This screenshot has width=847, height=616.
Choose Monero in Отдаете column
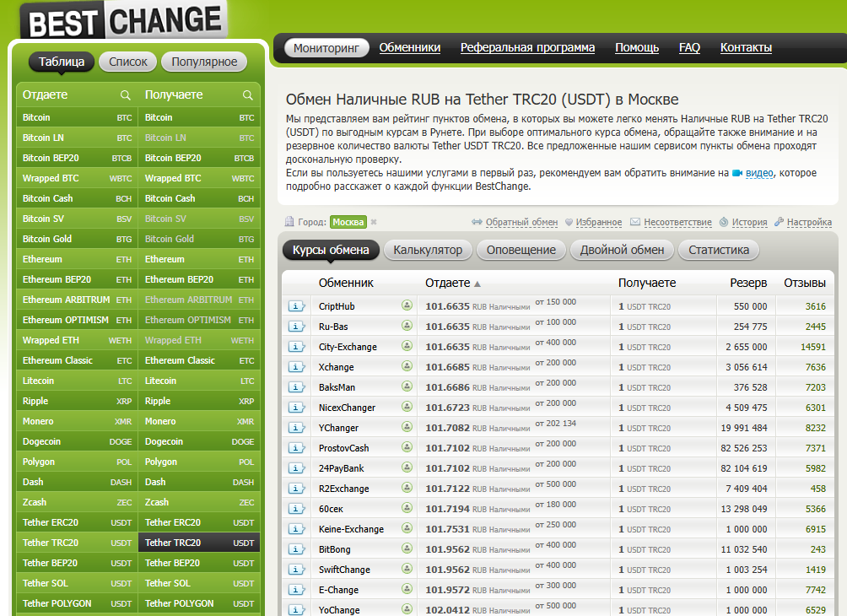[x=78, y=421]
